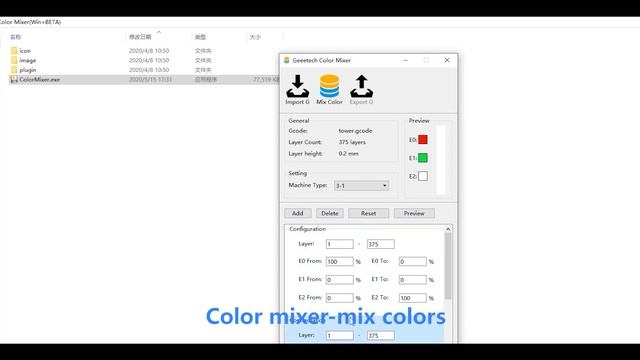Screen dimensions: 640x360
Task: Click the second configuration Layer start field
Action: 340,336
